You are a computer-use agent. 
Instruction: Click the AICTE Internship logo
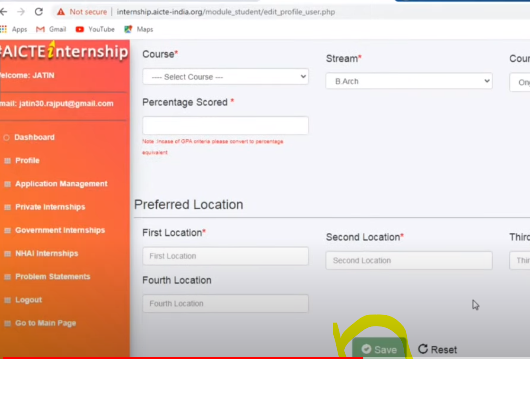pos(64,52)
